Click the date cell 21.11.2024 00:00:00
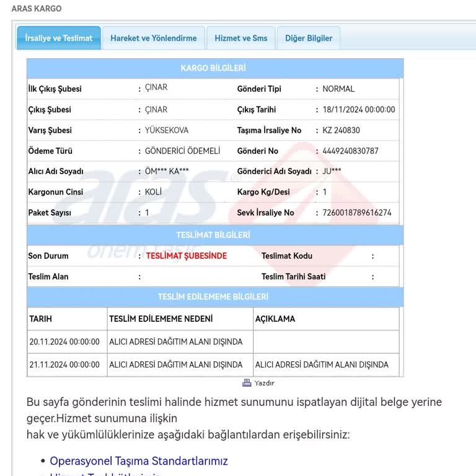The image size is (476, 476). 64,364
